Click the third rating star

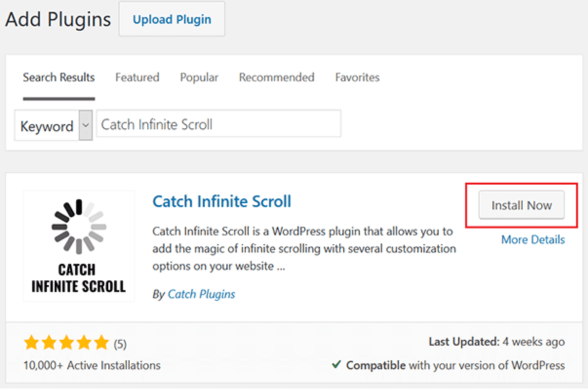[x=66, y=343]
